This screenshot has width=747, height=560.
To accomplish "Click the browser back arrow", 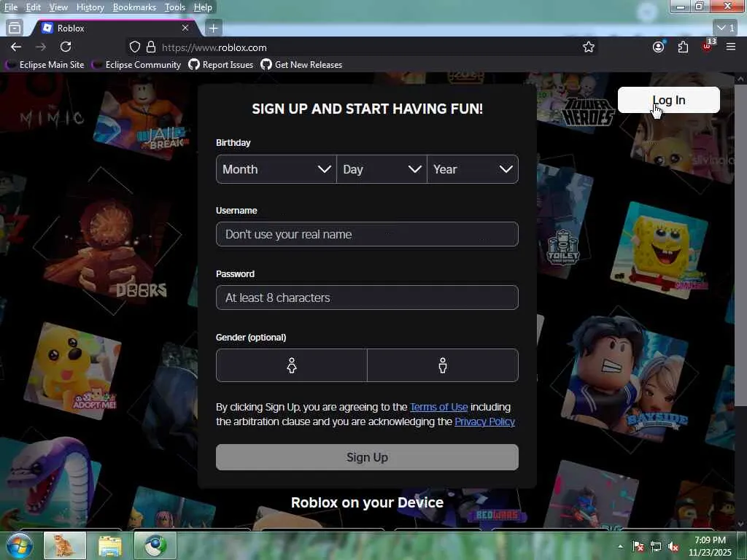I will pos(16,47).
